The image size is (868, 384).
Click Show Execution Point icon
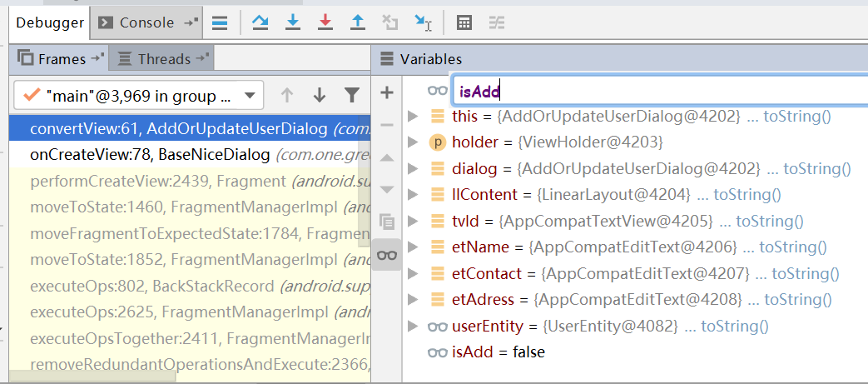220,22
